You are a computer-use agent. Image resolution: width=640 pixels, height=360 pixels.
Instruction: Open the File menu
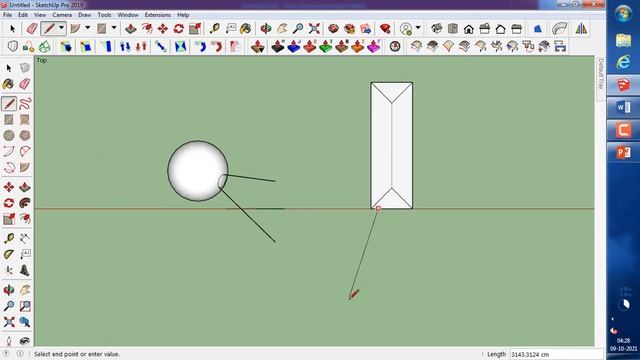(7, 15)
